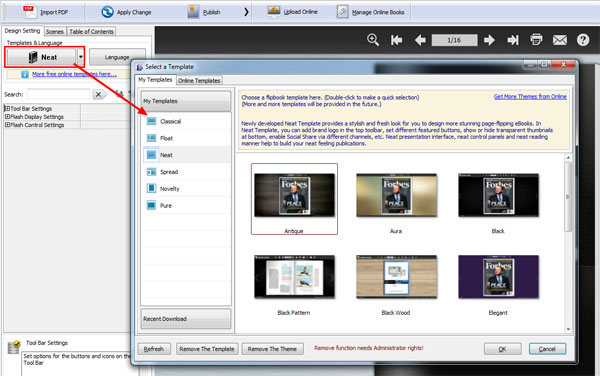Click the Search input field
The width and height of the screenshot is (600, 376).
[x=59, y=94]
